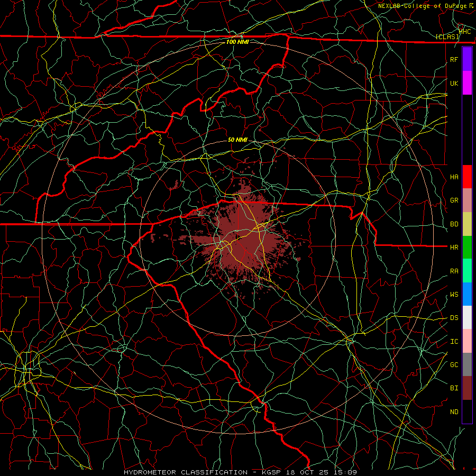This screenshot has height=476, width=476.
Task: Click the 'RA' legend label
Action: pos(454,271)
